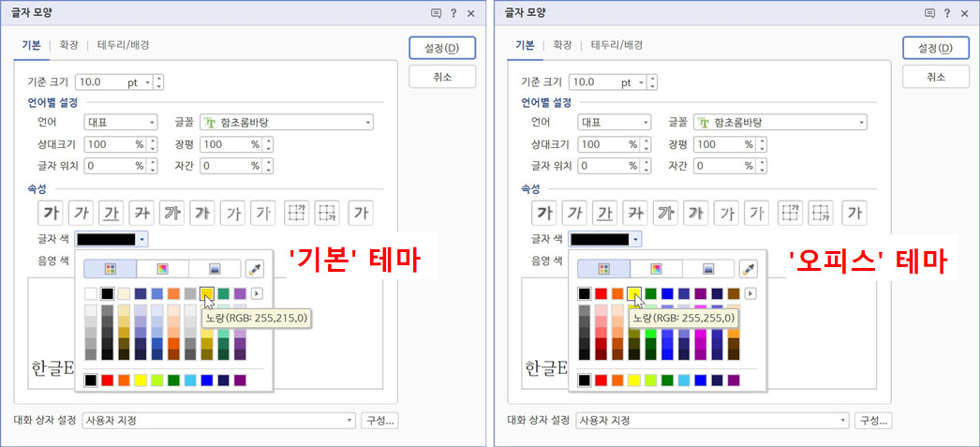Image resolution: width=980 pixels, height=447 pixels.
Task: Open the spectrum tab in the right dialog's color popup
Action: pos(656,269)
